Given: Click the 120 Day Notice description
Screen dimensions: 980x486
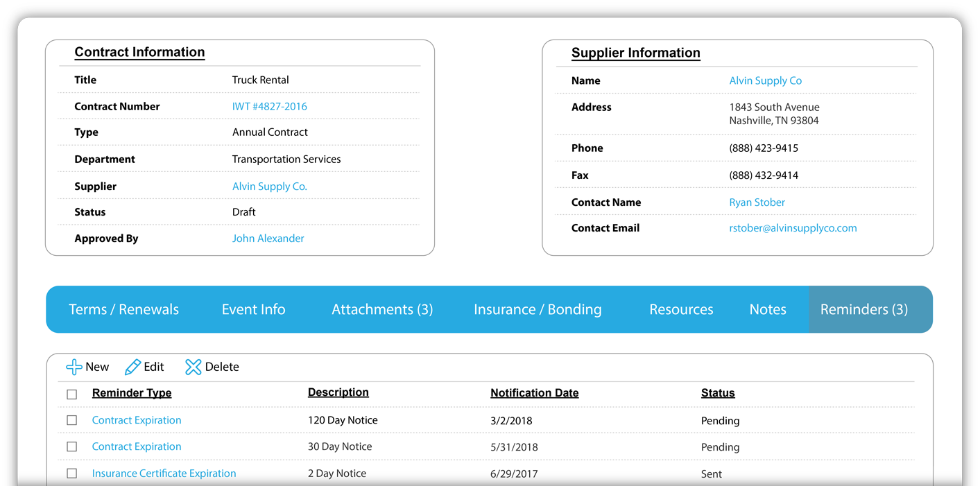Looking at the screenshot, I should coord(343,420).
